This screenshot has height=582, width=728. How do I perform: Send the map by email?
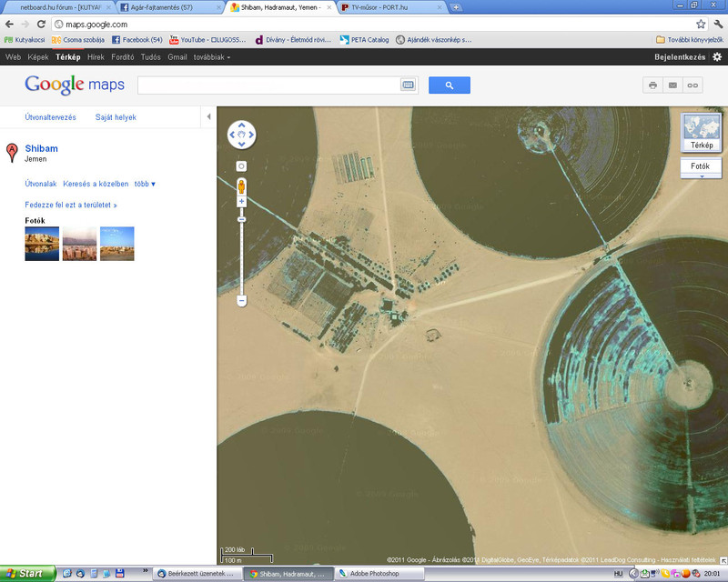[672, 85]
